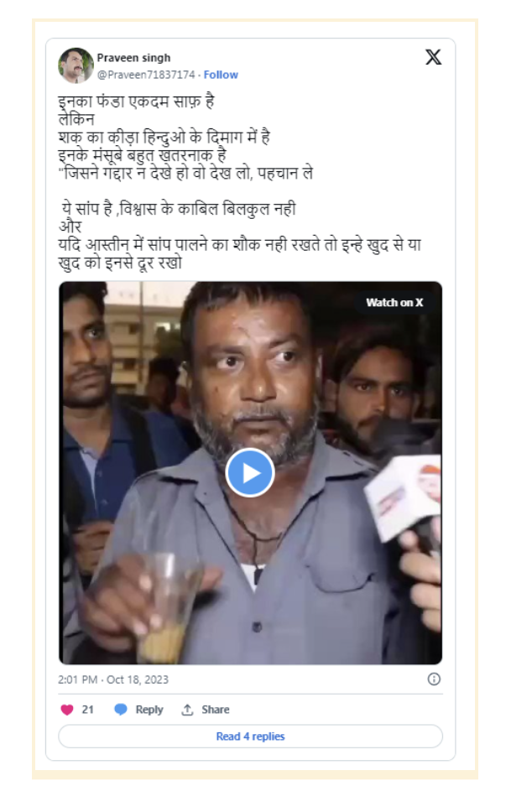This screenshot has width=532, height=807.
Task: Select the Watch on X button
Action: 394,303
